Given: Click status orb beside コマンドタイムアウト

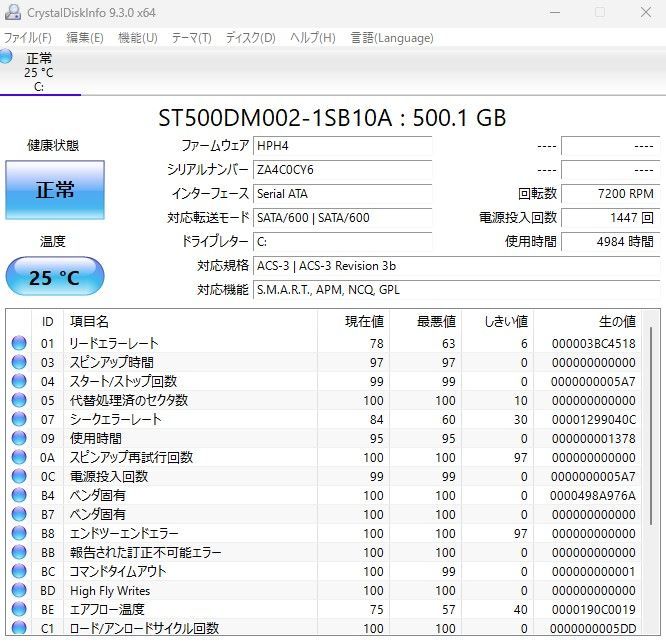Looking at the screenshot, I should pos(18,571).
